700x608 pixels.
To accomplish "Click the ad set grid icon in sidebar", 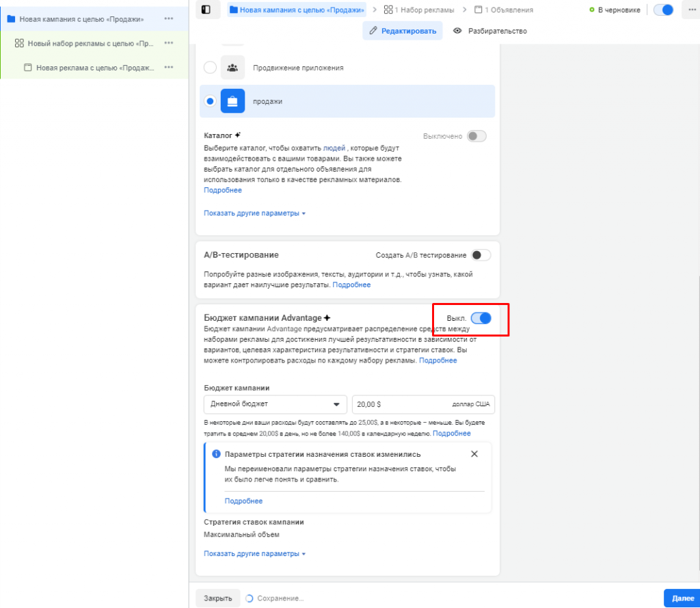I will pos(19,43).
